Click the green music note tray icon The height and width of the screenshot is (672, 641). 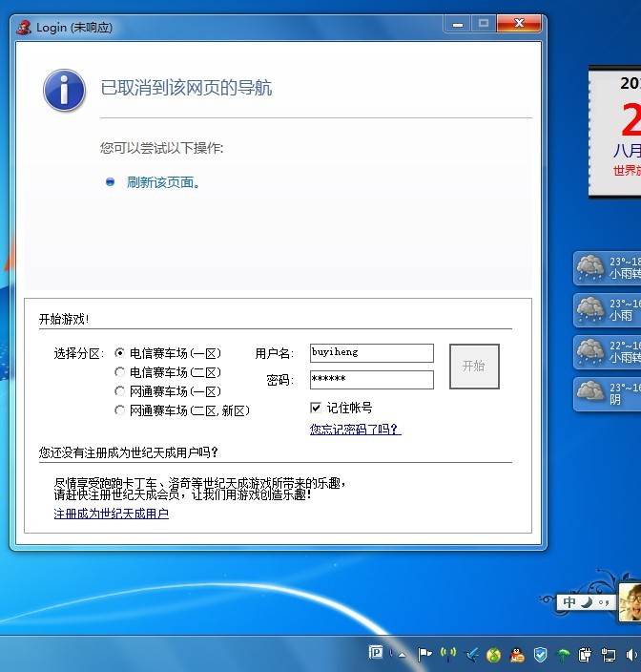coord(494,655)
